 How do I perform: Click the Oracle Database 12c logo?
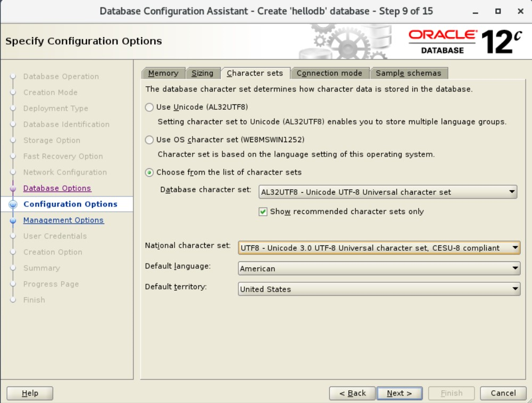pyautogui.click(x=465, y=42)
